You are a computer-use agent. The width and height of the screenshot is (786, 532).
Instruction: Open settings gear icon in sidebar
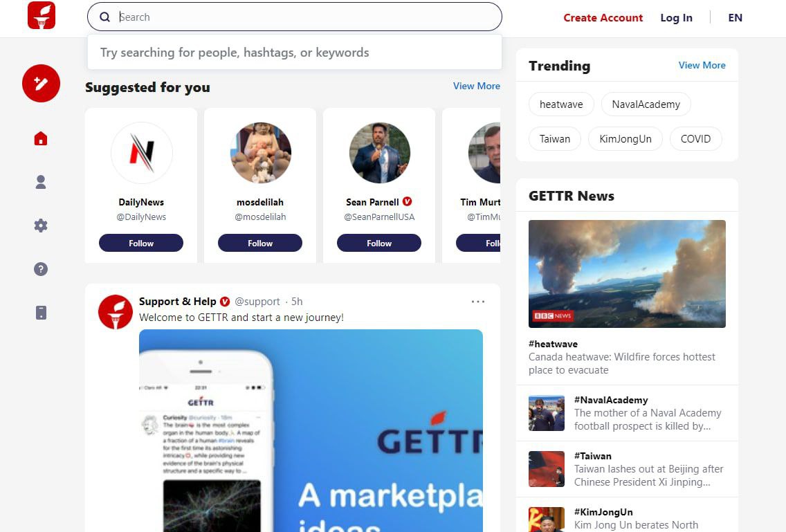tap(41, 226)
